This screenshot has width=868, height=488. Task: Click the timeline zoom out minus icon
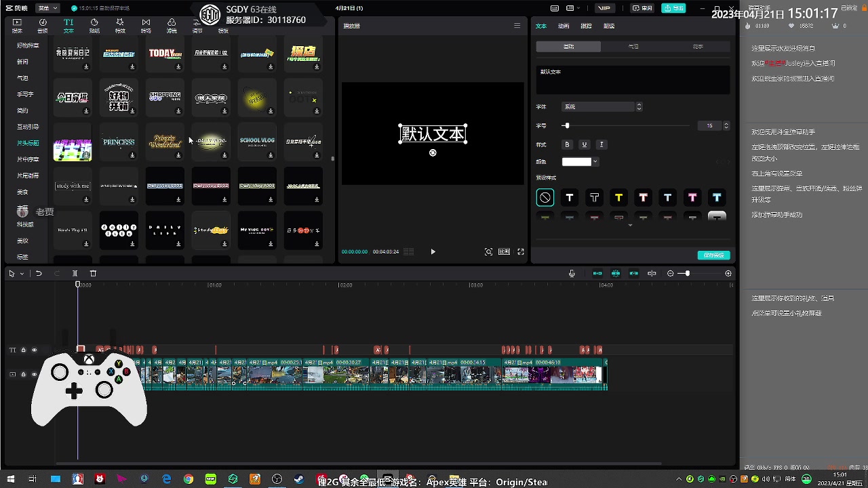(x=671, y=273)
